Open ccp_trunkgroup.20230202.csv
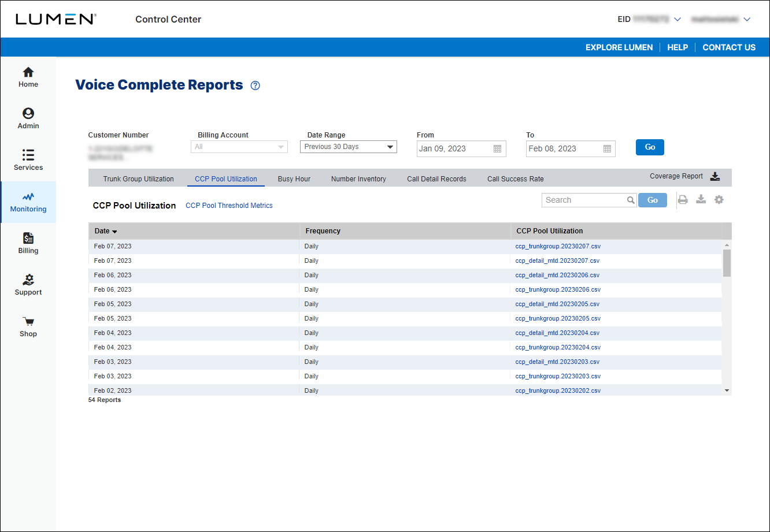Screen dimensions: 770x532 (x=558, y=390)
